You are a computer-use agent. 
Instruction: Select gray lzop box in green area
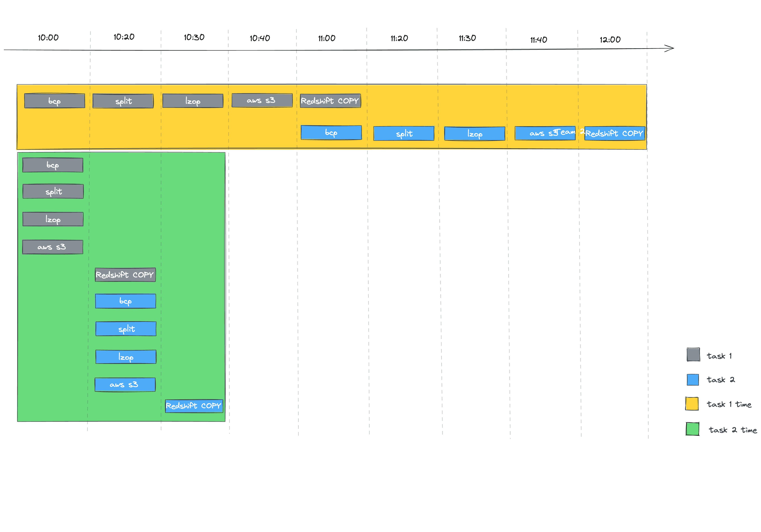pyautogui.click(x=53, y=219)
